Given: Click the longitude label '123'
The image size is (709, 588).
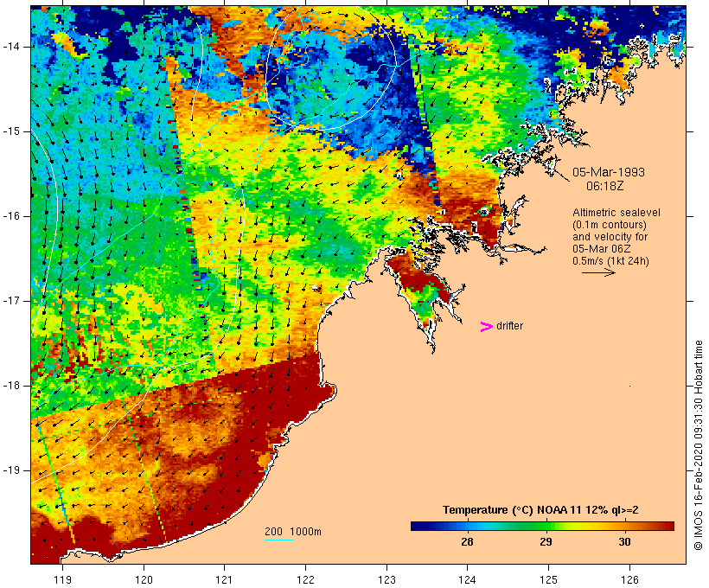Looking at the screenshot, I should (386, 579).
